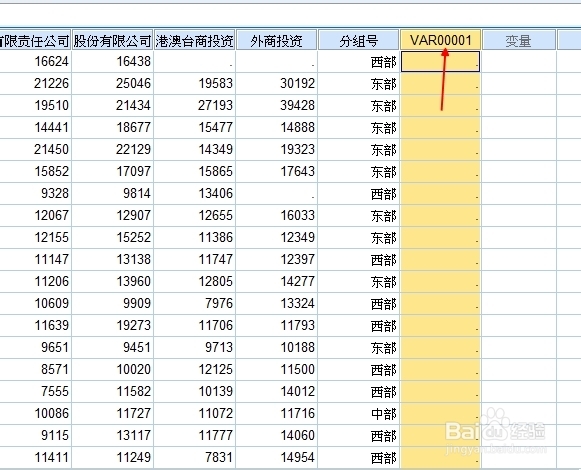Select the 分组号 column header

tap(358, 40)
